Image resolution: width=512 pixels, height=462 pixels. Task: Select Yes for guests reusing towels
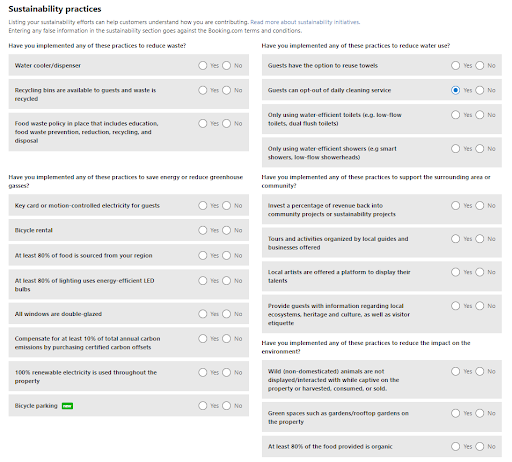pyautogui.click(x=455, y=65)
